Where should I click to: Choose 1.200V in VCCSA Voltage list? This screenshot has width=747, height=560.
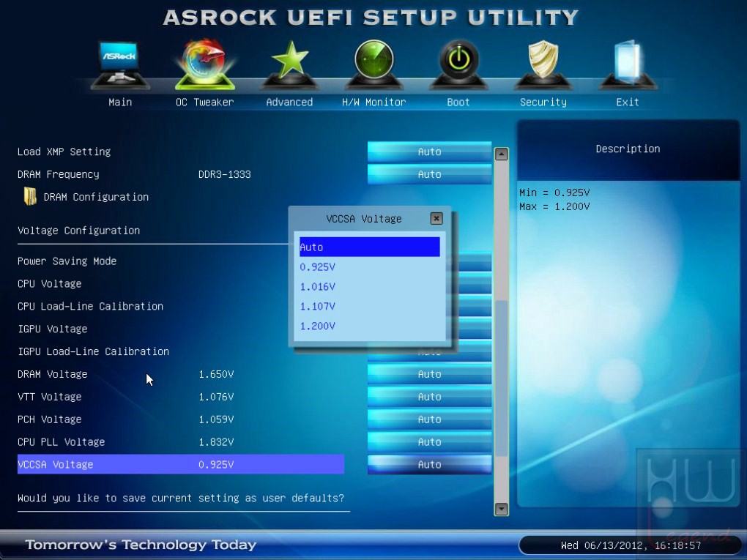click(369, 326)
